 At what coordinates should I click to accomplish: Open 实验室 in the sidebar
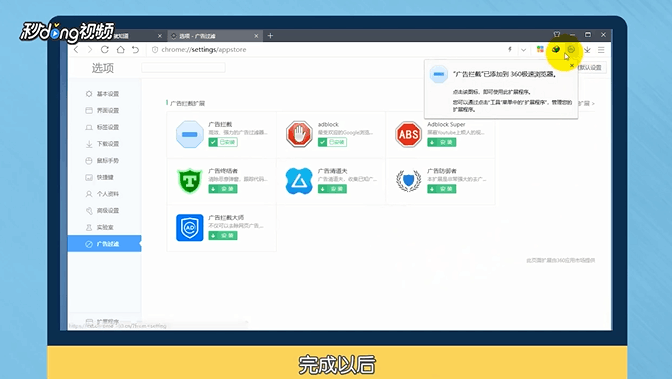(x=104, y=228)
